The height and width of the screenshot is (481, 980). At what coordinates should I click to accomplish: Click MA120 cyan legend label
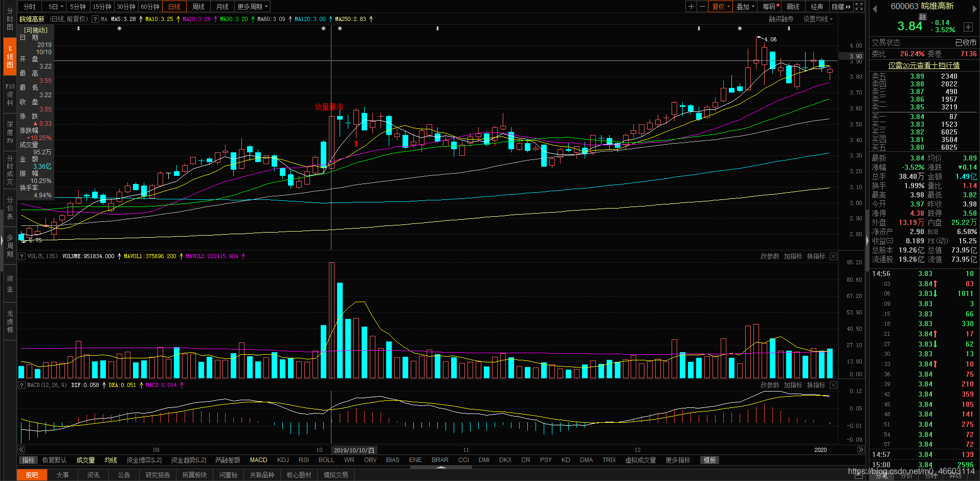click(310, 19)
